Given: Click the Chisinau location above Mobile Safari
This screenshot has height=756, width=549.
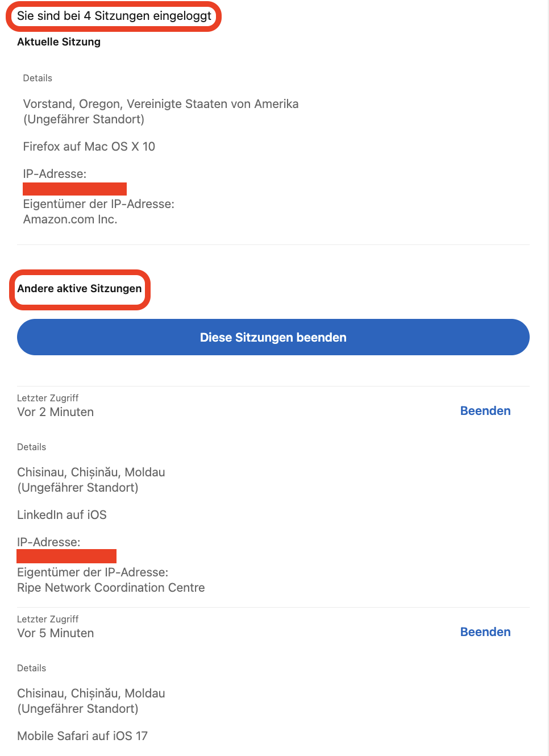Looking at the screenshot, I should click(91, 693).
